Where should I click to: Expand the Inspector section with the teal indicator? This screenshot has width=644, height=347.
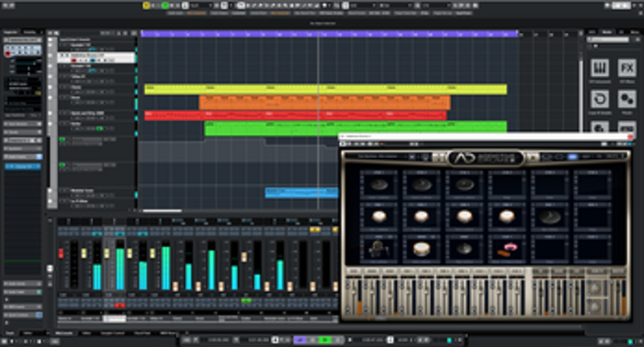pos(23,292)
